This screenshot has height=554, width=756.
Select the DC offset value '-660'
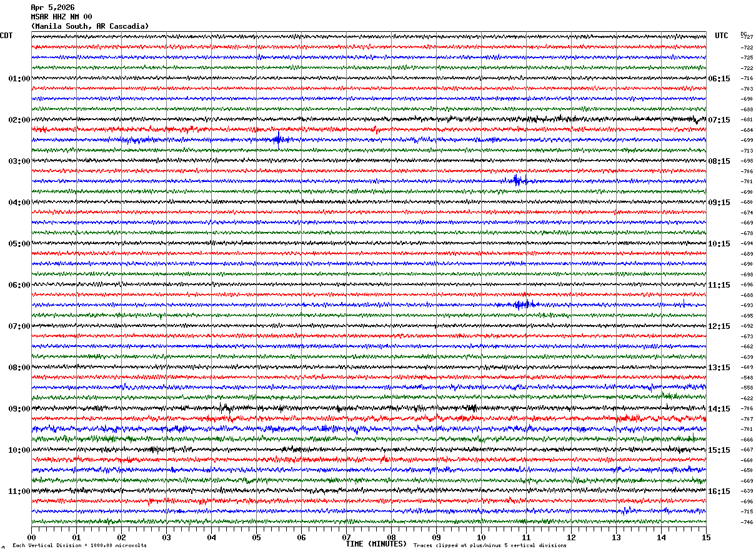click(x=747, y=460)
